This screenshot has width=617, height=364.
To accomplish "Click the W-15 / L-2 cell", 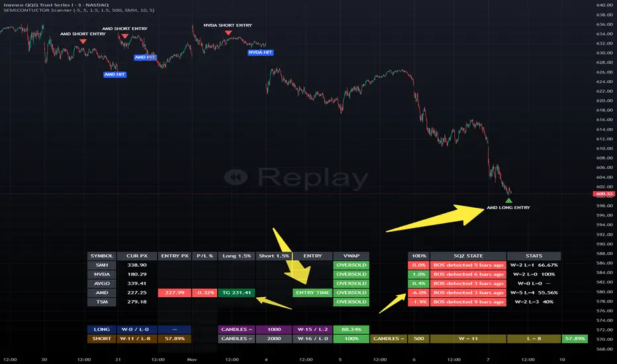I will 312,330.
